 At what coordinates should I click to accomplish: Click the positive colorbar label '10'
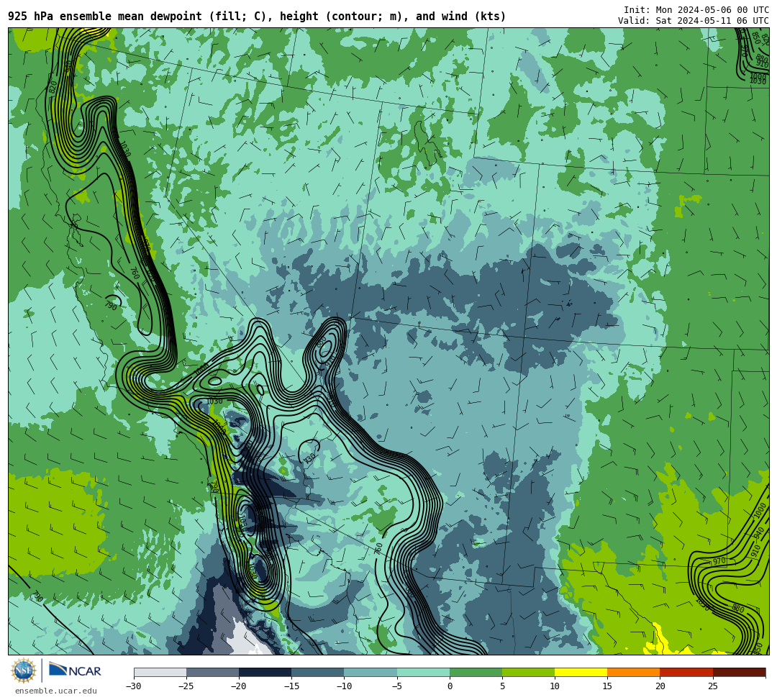(x=555, y=686)
